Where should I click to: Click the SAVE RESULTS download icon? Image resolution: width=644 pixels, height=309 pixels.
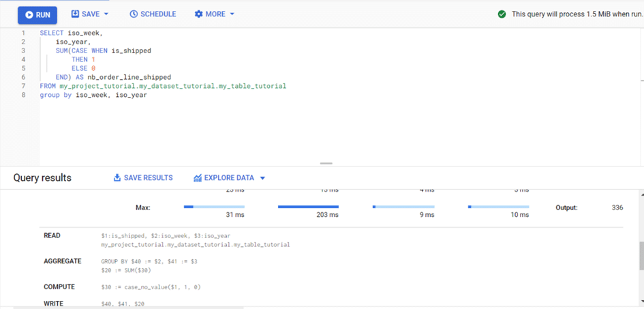click(x=117, y=178)
